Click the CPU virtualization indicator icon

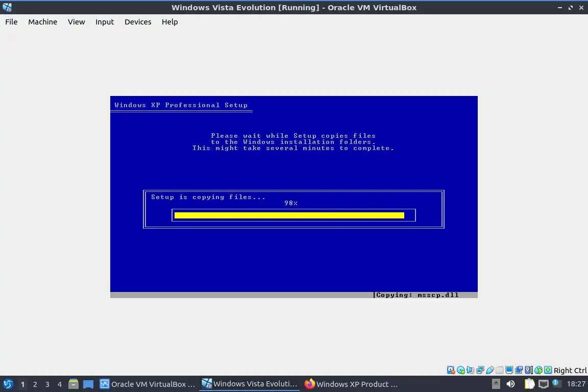[x=529, y=370]
